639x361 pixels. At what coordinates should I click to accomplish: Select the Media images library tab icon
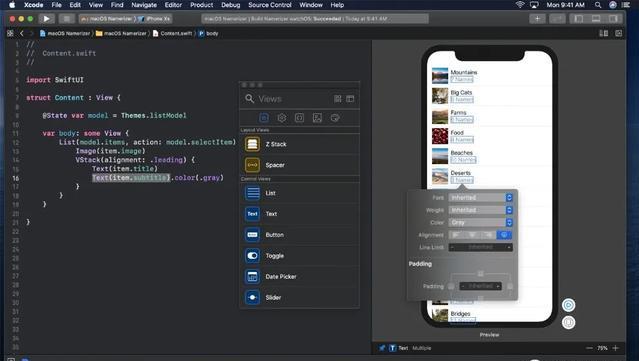click(317, 118)
